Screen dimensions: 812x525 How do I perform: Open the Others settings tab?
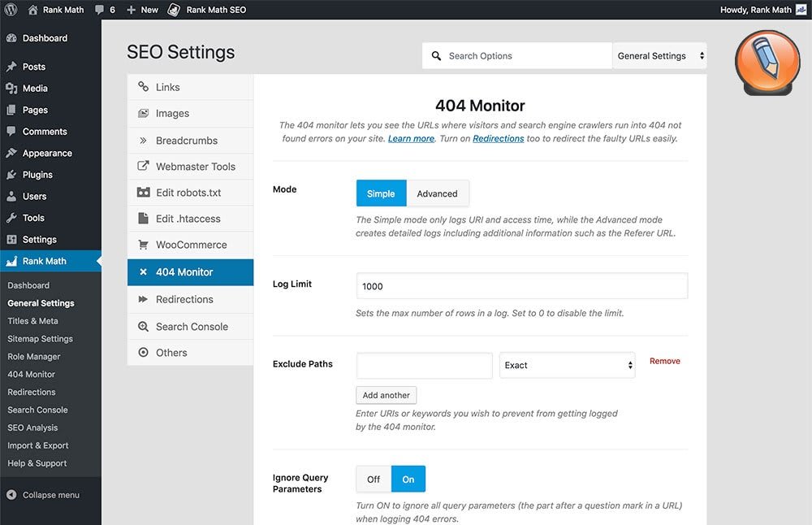[190, 353]
